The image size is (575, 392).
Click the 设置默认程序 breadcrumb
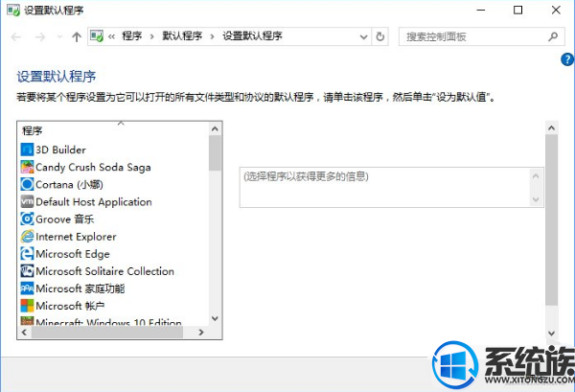(x=253, y=35)
